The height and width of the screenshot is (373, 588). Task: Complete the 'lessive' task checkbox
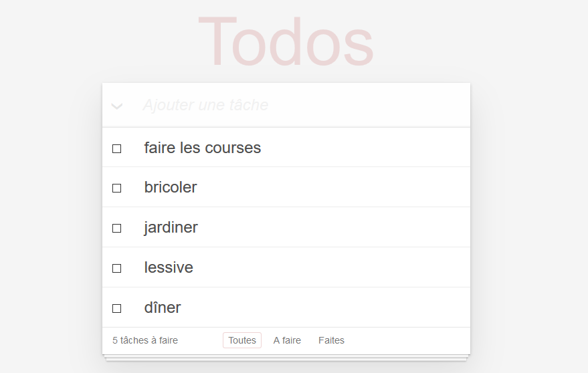tap(116, 269)
